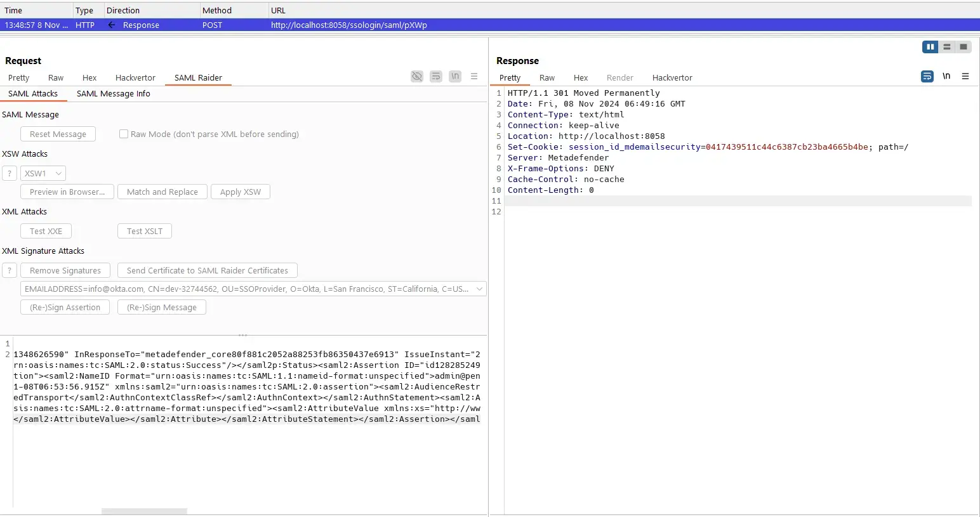The width and height of the screenshot is (980, 517).
Task: Toggle newline \n icon in Response panel
Action: (946, 76)
